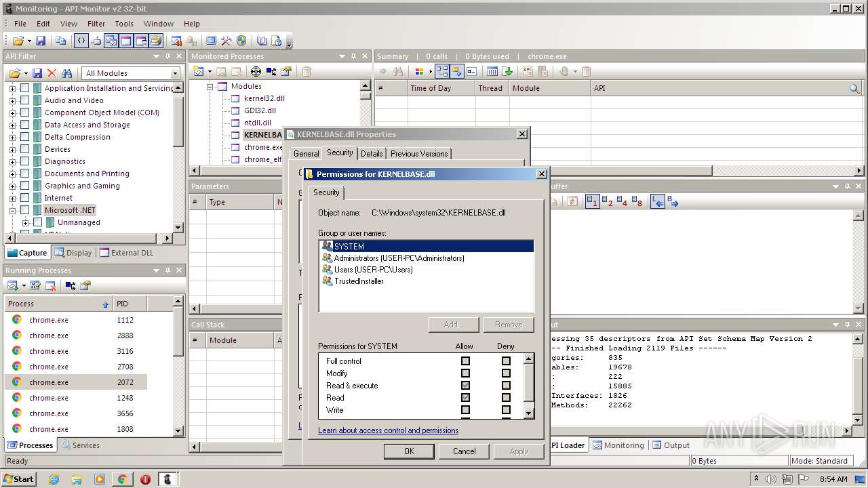The image size is (868, 488).
Task: Collapse the Modules node in Monitored Processes
Action: [210, 86]
